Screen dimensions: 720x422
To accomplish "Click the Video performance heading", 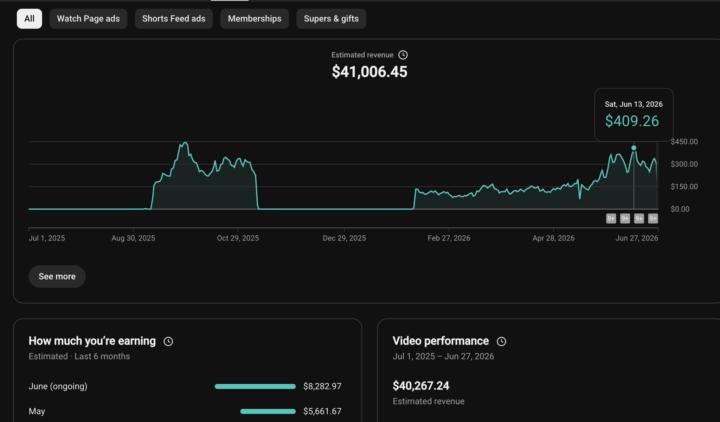I will 441,341.
